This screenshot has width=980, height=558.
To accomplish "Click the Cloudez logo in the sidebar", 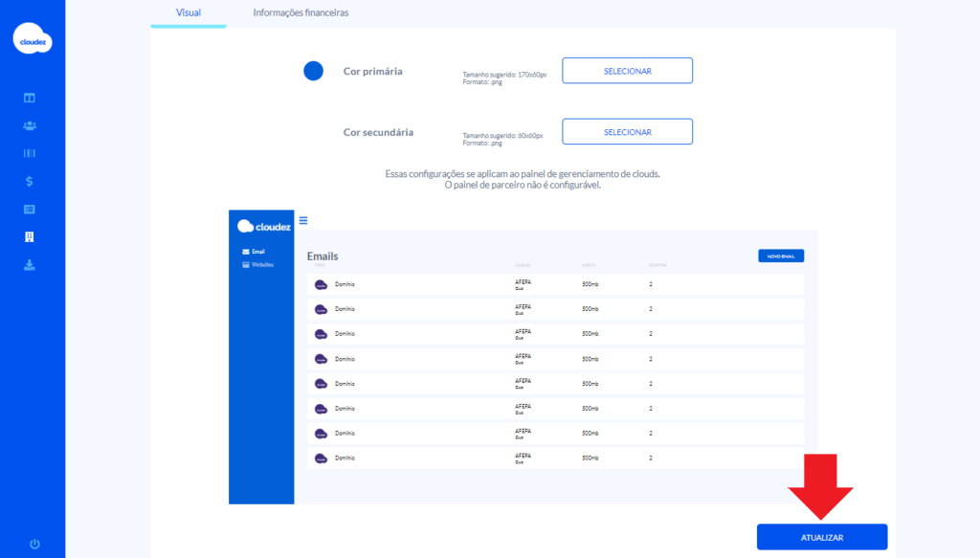I will (33, 39).
